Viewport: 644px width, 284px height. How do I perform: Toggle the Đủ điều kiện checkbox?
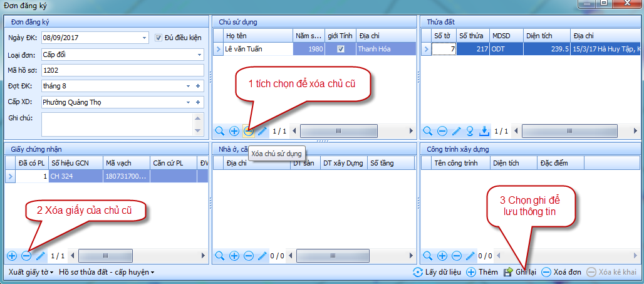[x=159, y=38]
